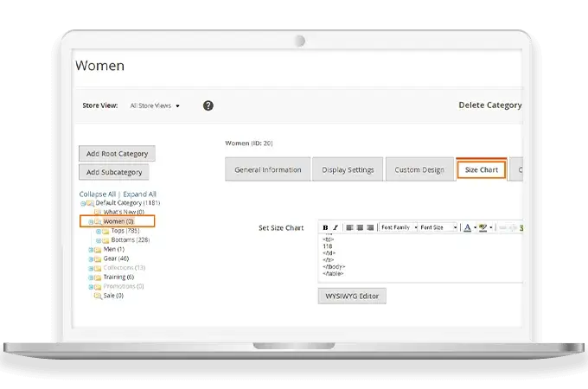
Task: Select Training (6) category
Action: pyautogui.click(x=118, y=277)
